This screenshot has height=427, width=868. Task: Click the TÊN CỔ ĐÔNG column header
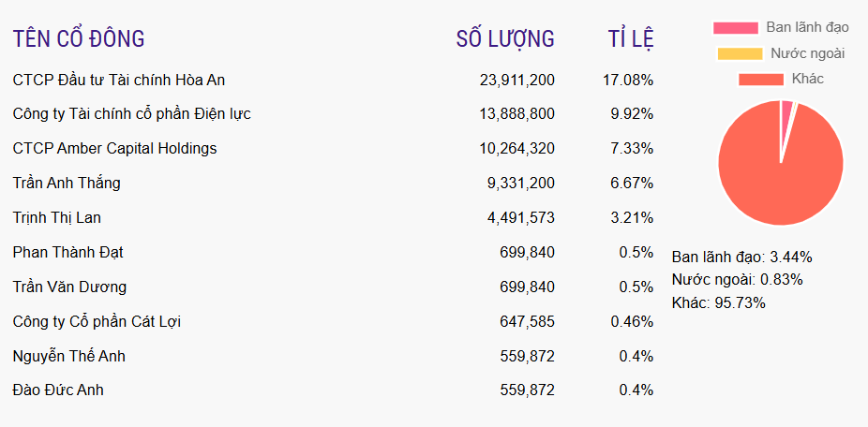(79, 39)
